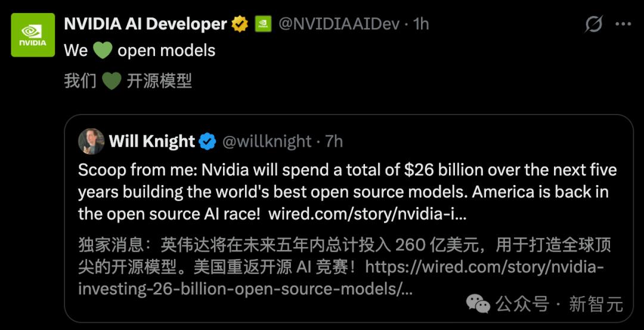Click the small green NVIDIA affiliate badge
This screenshot has width=644, height=330.
click(x=263, y=24)
